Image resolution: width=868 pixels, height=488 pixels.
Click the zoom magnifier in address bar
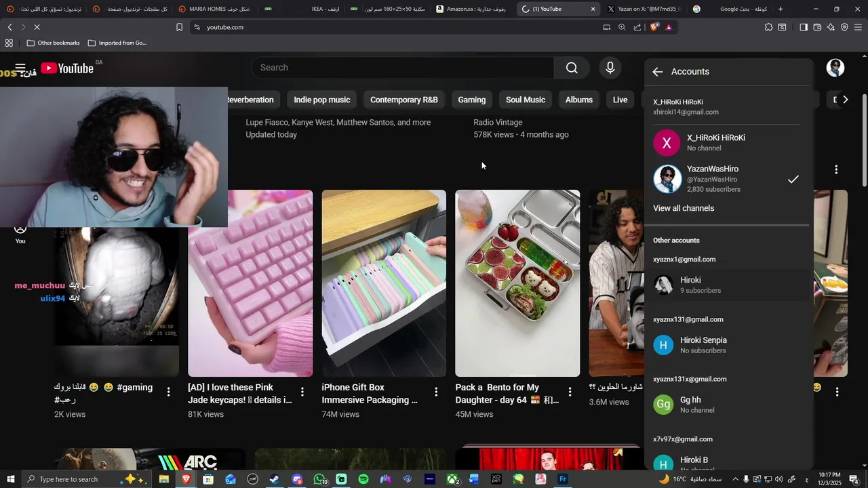coord(622,27)
